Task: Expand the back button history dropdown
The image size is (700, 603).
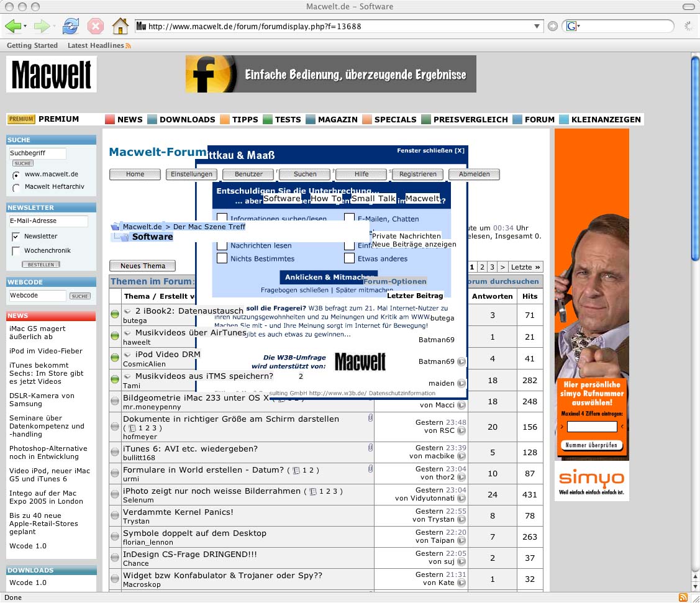Action: click(25, 26)
